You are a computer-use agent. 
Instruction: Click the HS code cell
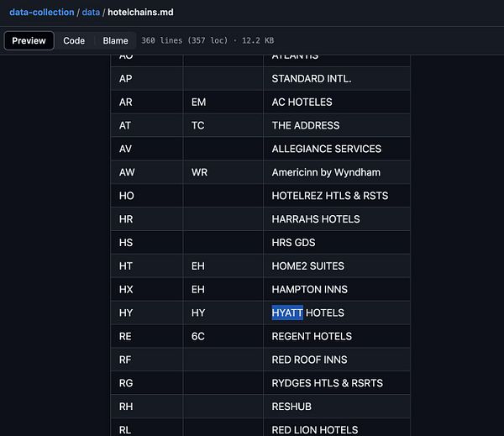coord(147,243)
